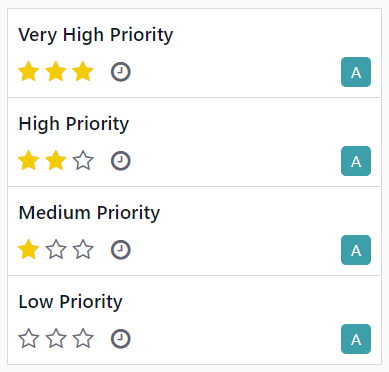
Task: Click the third star on High Priority card
Action: click(83, 161)
